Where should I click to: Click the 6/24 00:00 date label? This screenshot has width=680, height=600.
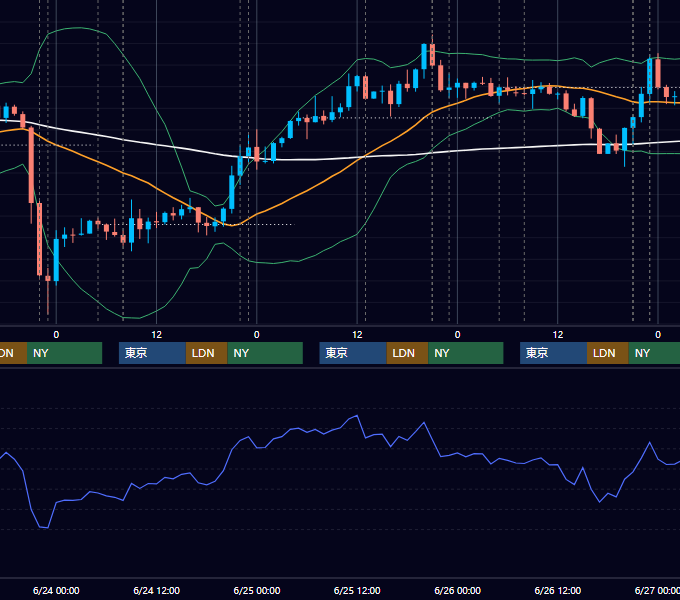(x=56, y=590)
